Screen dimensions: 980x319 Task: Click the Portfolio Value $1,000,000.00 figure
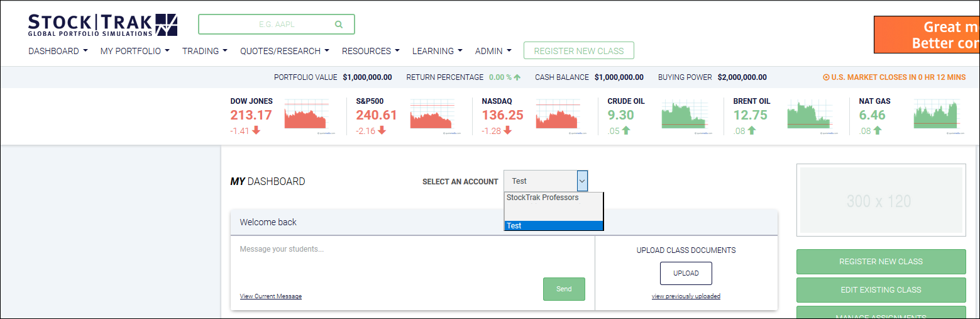[x=367, y=77]
